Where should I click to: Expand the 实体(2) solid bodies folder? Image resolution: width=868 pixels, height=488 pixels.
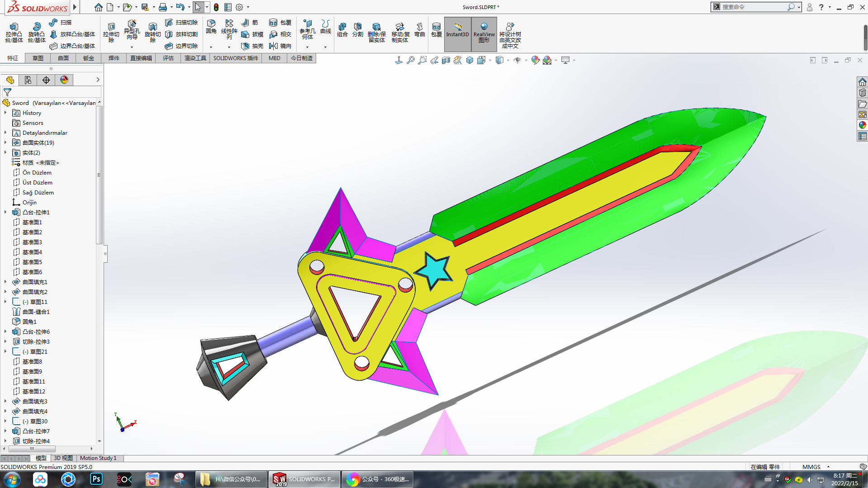(x=5, y=152)
